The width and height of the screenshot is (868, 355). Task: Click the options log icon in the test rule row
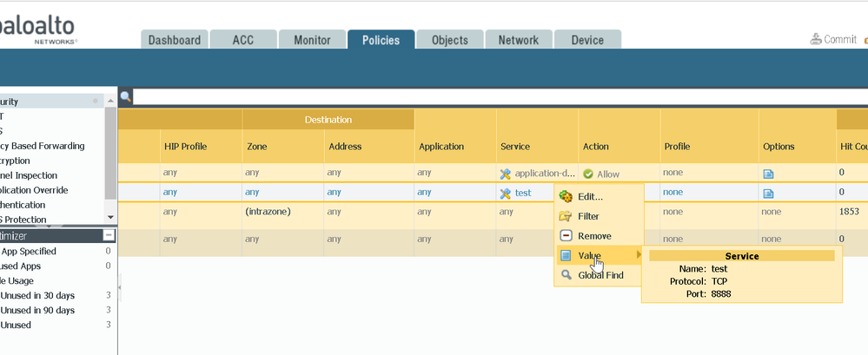(x=768, y=193)
